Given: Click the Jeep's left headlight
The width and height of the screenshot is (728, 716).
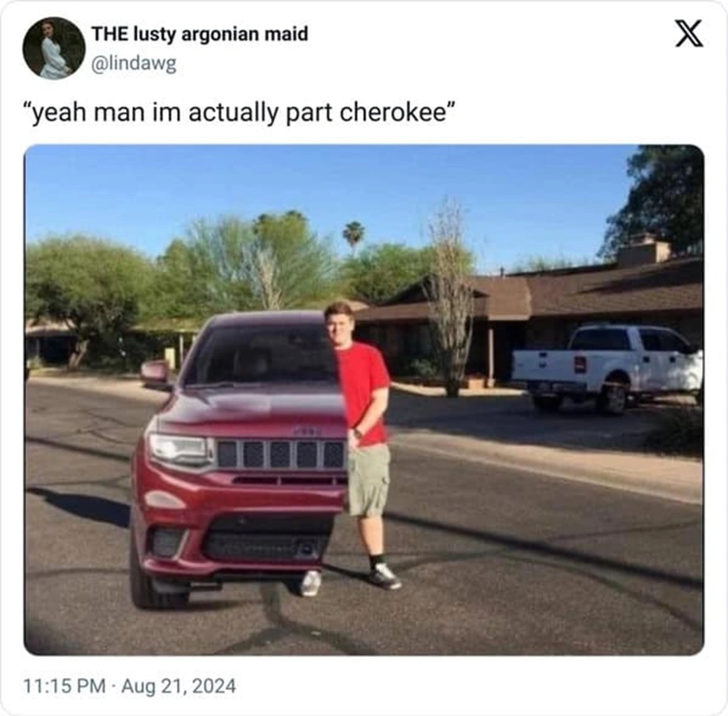Looking at the screenshot, I should point(180,449).
